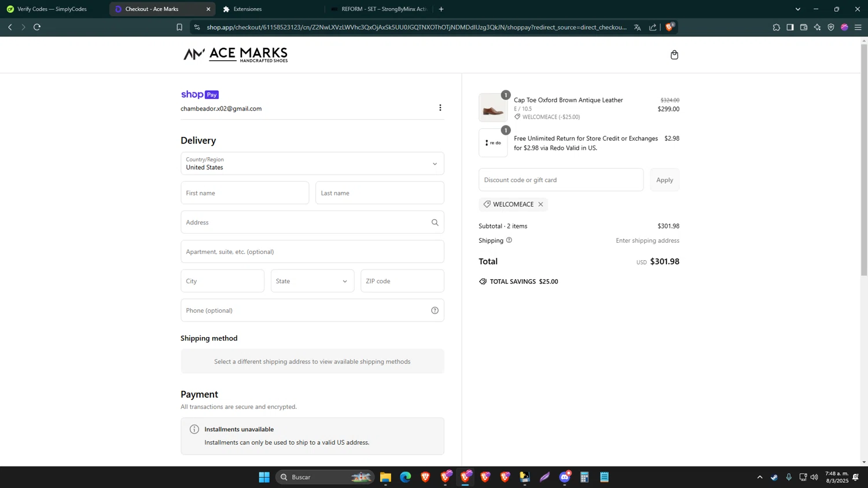868x488 pixels.
Task: Click the First name field
Action: point(245,193)
